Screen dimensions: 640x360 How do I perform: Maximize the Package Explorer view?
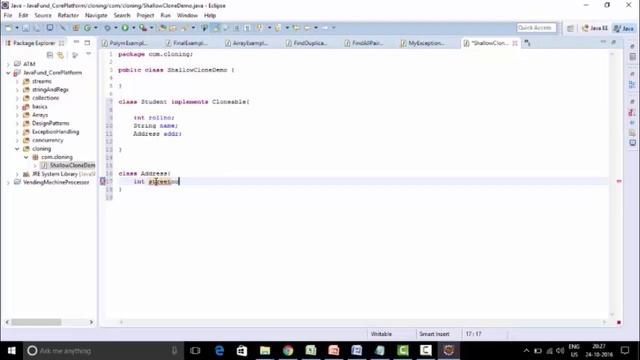click(x=87, y=42)
